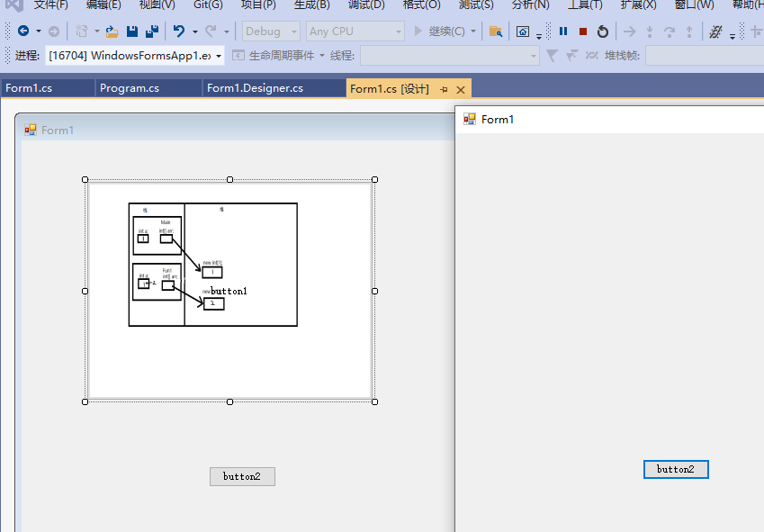
Task: Click the 继续(C) continue button
Action: [439, 32]
